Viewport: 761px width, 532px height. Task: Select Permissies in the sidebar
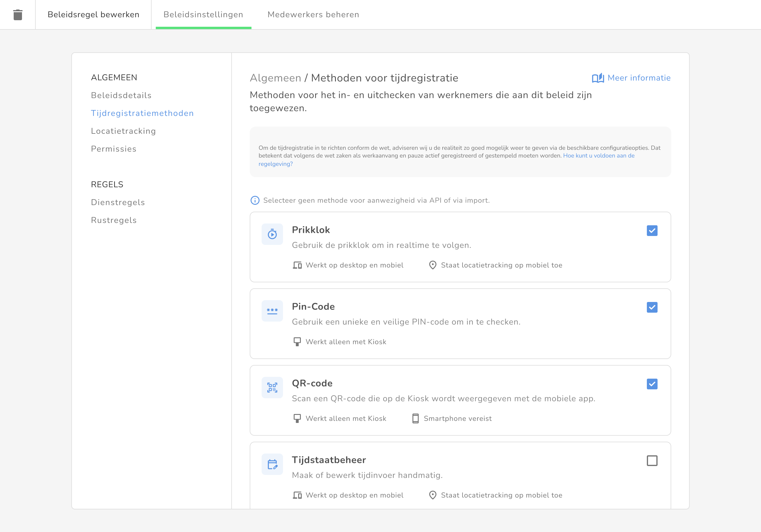click(113, 149)
